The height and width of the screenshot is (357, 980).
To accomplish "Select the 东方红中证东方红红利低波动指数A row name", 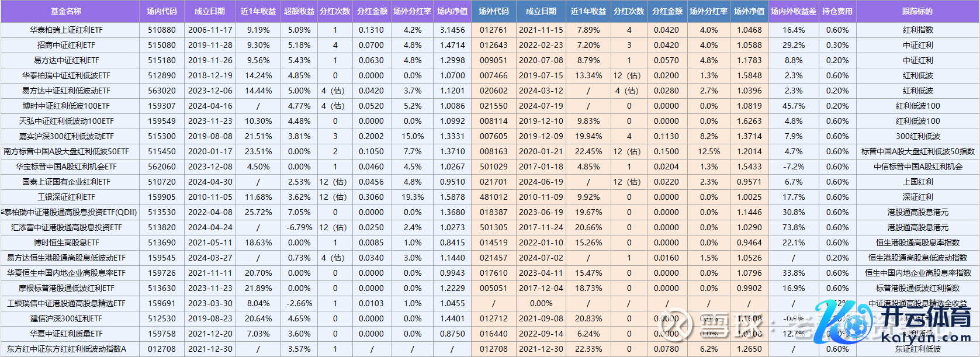I will (x=66, y=349).
